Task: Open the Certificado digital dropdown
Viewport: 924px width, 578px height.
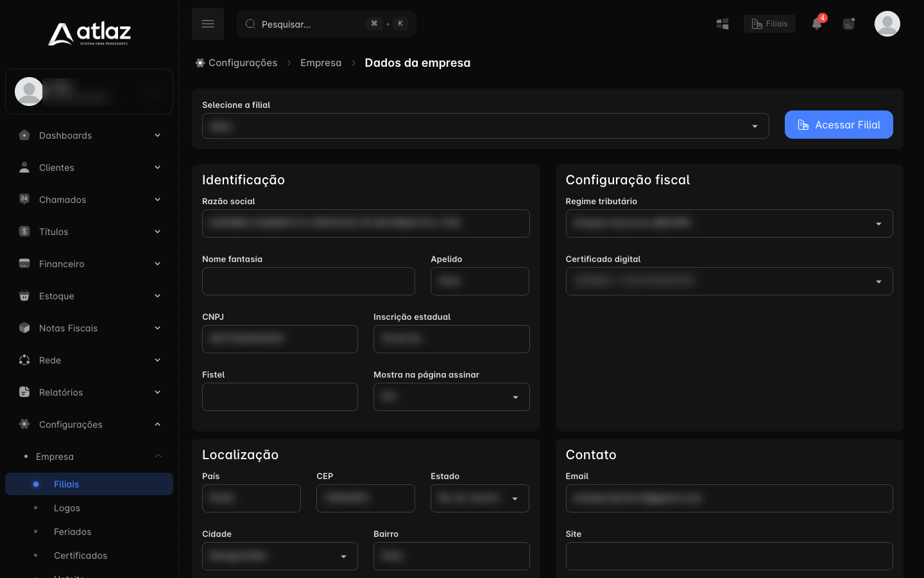Action: [x=729, y=281]
